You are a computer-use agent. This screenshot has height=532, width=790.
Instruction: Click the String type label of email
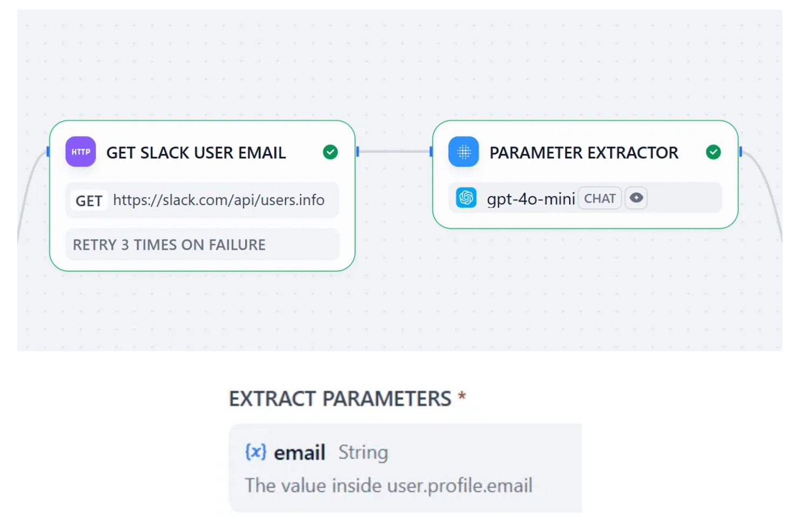click(x=363, y=452)
